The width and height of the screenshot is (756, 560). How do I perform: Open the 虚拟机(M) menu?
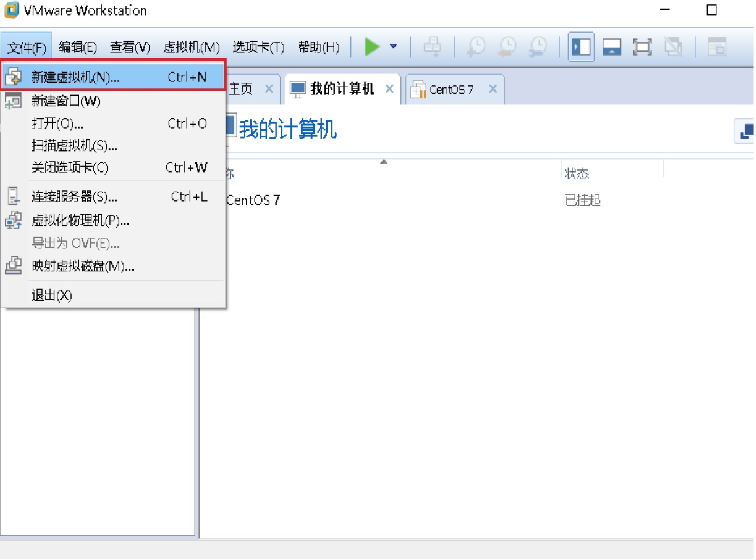pyautogui.click(x=191, y=47)
